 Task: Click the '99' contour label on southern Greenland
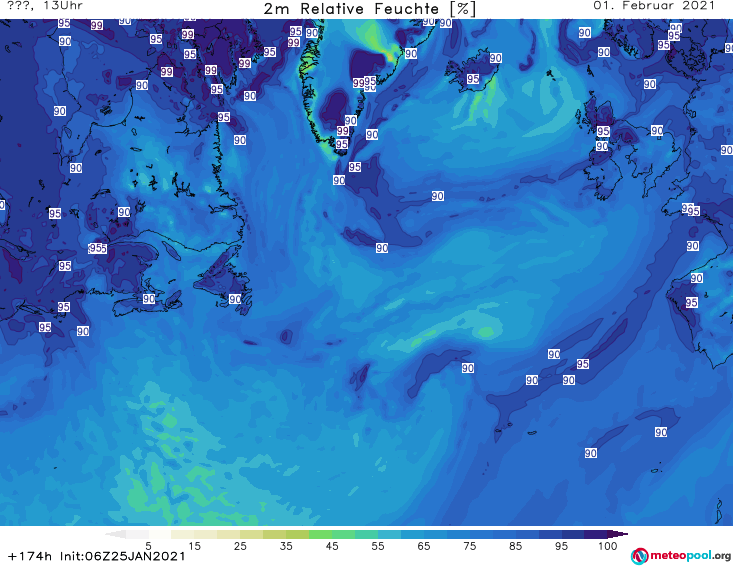click(343, 131)
